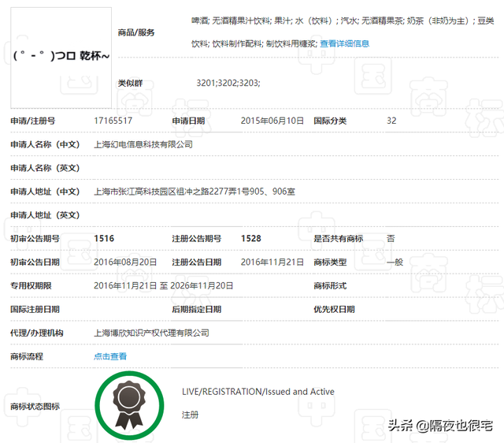Select trademark type value 一般

[395, 262]
